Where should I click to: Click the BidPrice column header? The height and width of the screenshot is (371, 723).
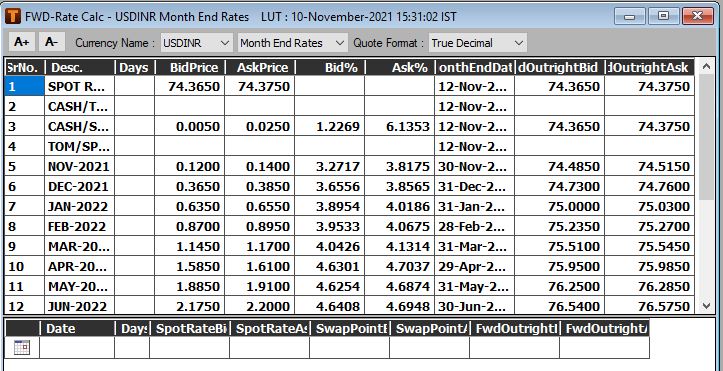(x=190, y=68)
